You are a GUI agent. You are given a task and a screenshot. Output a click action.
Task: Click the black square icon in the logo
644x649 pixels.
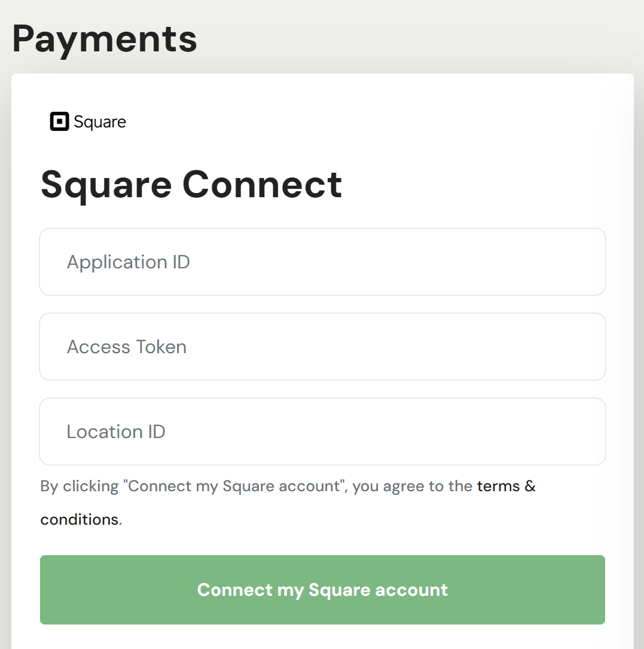pos(60,122)
